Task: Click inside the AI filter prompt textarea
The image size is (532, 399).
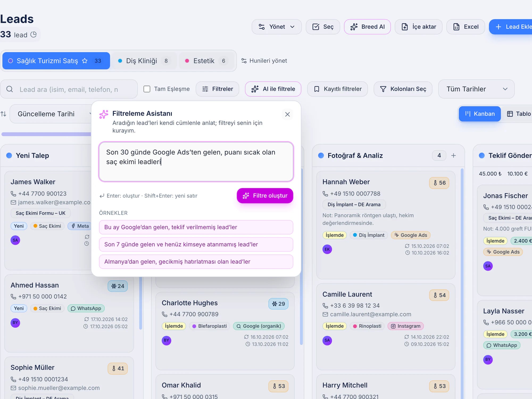Action: 196,162
